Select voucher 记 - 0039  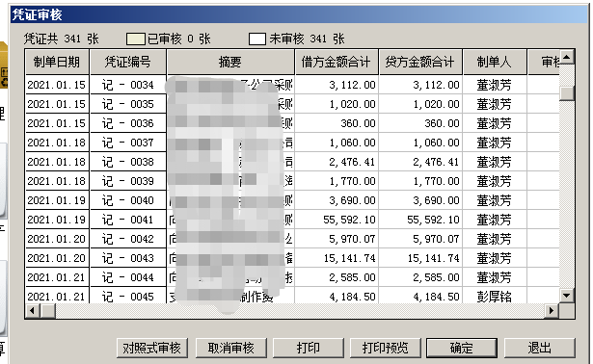coord(128,181)
